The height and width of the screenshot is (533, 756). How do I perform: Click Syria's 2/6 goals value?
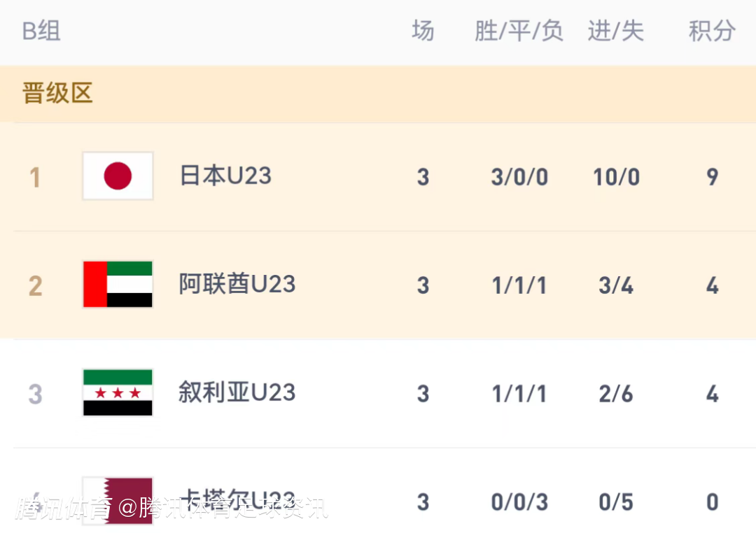point(616,394)
